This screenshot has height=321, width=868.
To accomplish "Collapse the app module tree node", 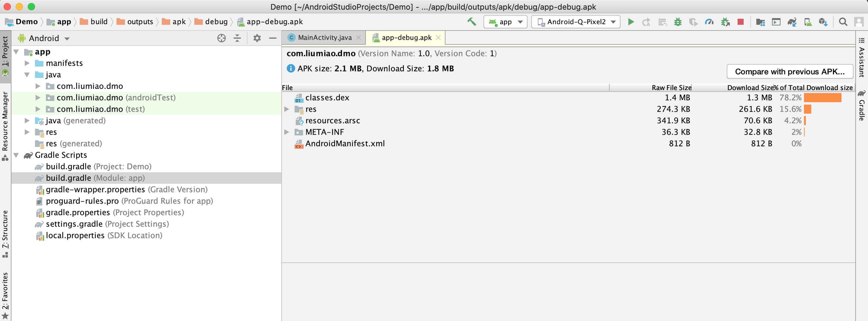I will [16, 52].
